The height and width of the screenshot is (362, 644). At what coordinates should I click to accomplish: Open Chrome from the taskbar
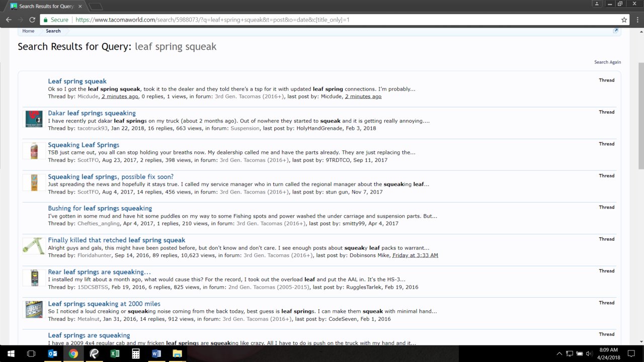pyautogui.click(x=73, y=353)
